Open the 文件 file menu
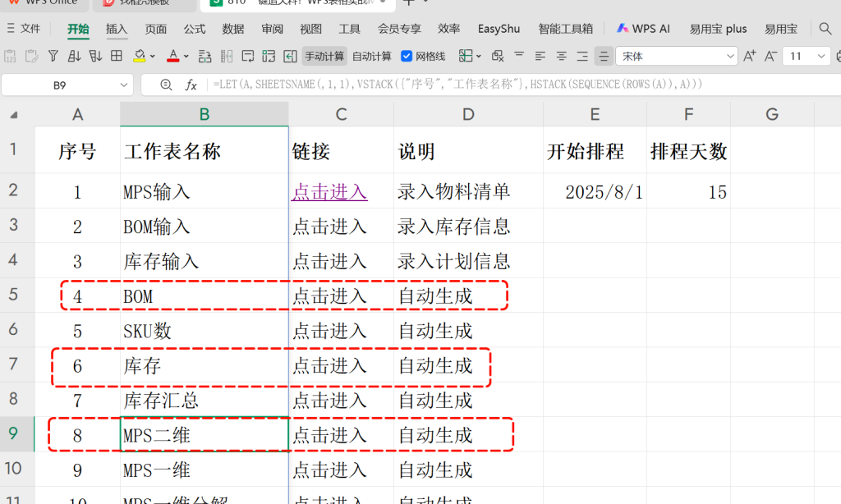 click(24, 29)
